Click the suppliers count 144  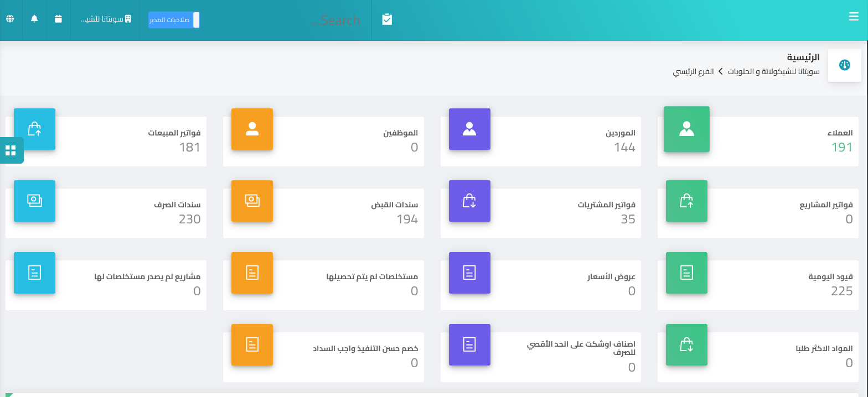coord(624,147)
